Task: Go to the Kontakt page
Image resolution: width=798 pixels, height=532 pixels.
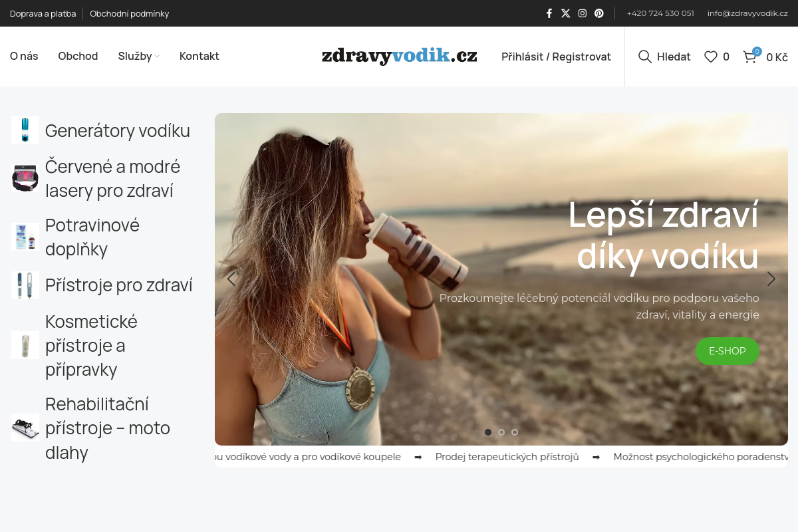Action: click(x=199, y=56)
